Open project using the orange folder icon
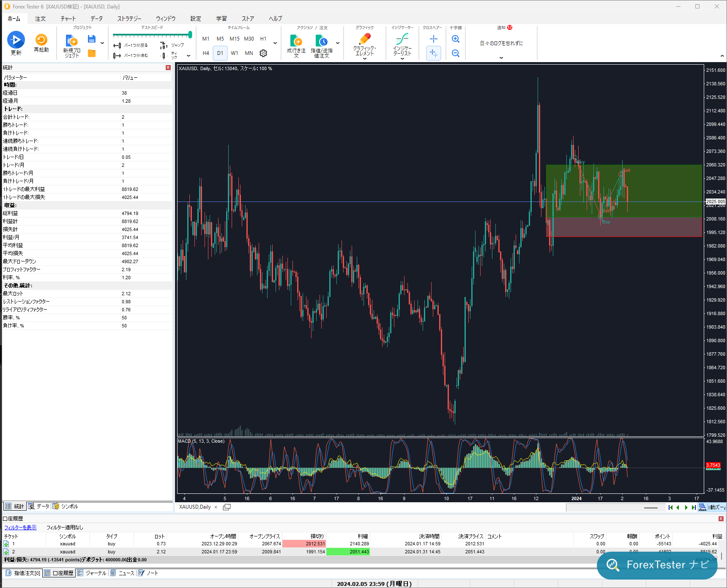The image size is (727, 588). [x=91, y=53]
